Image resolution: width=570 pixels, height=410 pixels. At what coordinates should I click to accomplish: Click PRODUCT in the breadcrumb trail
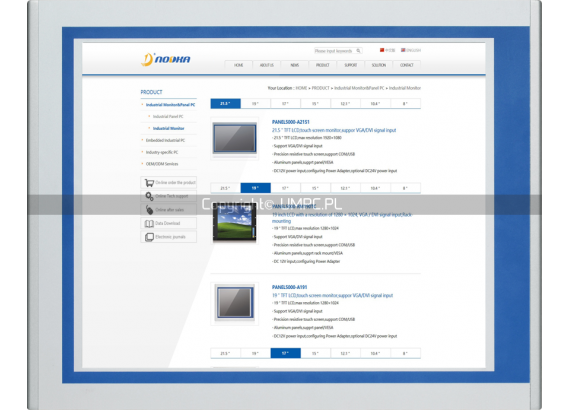[x=321, y=88]
